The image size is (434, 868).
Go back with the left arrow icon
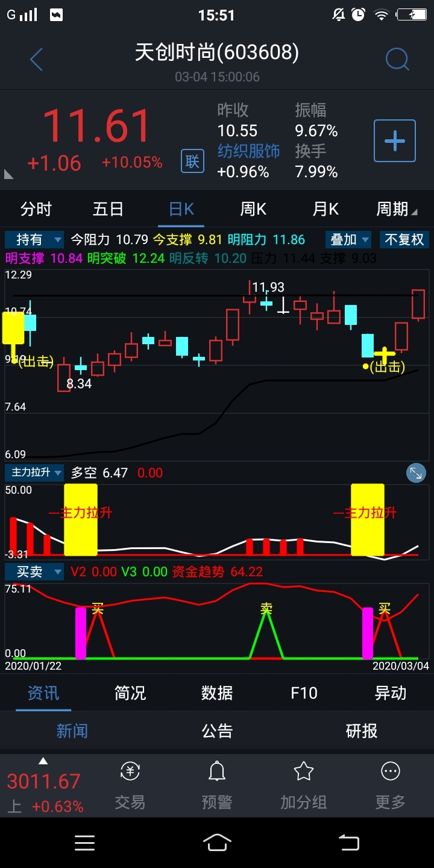(x=36, y=60)
